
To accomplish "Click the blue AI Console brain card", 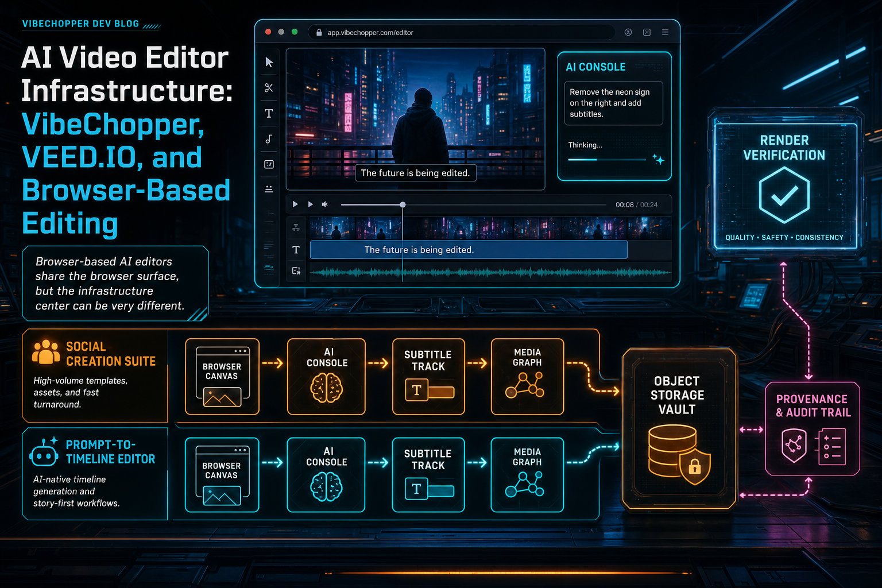I will (326, 475).
